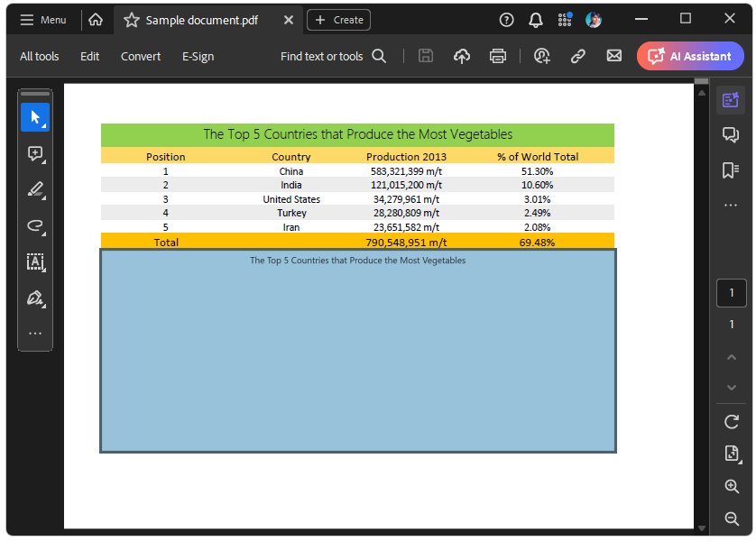This screenshot has width=756, height=541.
Task: Expand extra options in the right panel
Action: click(x=732, y=204)
